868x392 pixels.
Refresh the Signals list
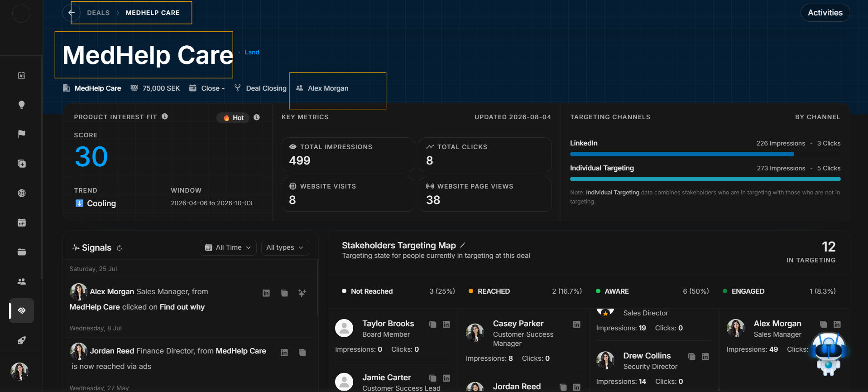(x=120, y=248)
